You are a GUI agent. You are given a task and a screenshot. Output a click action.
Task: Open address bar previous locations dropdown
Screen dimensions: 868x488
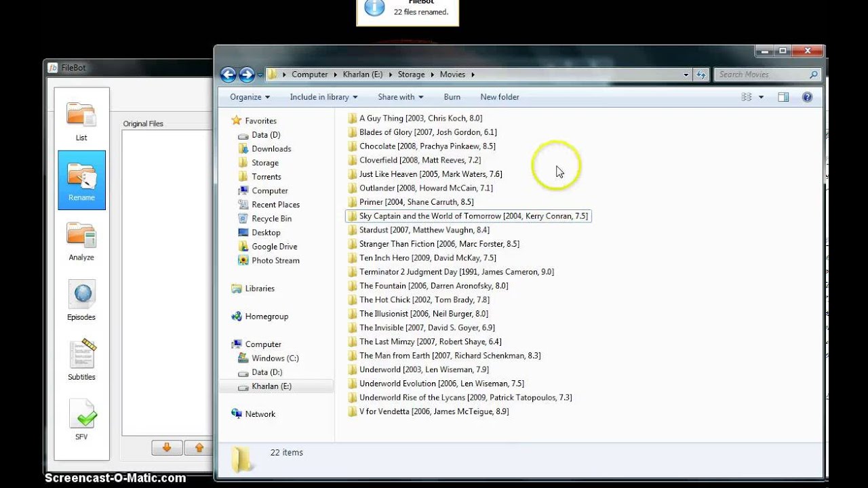click(686, 75)
